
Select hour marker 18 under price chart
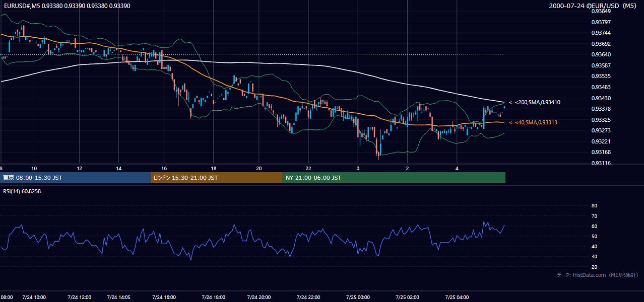tap(214, 168)
